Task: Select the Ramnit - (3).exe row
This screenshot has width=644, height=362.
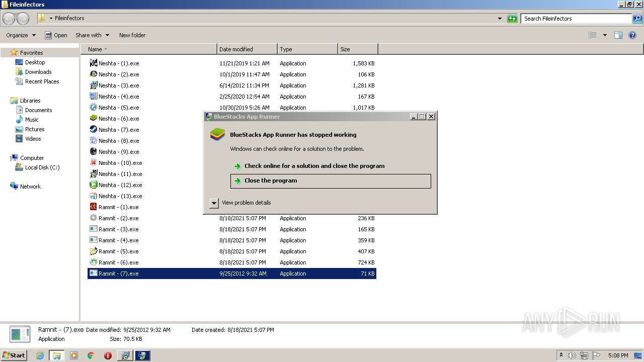Action: pos(232,229)
